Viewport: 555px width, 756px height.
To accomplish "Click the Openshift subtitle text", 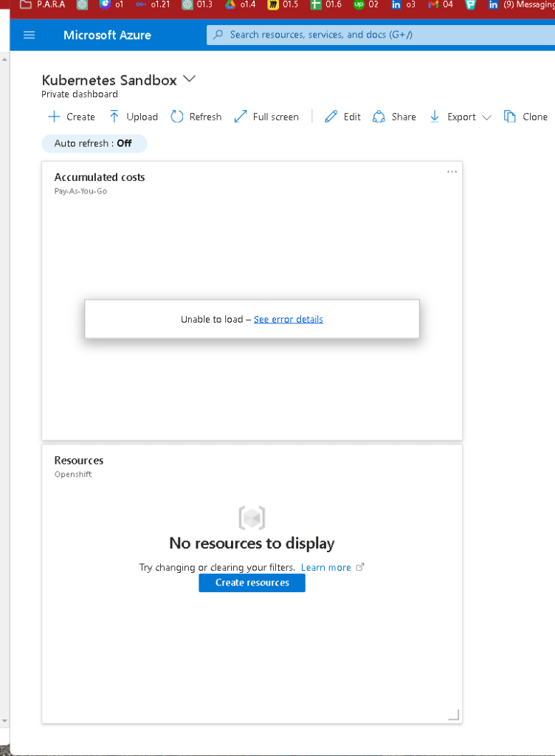I will coord(73,474).
